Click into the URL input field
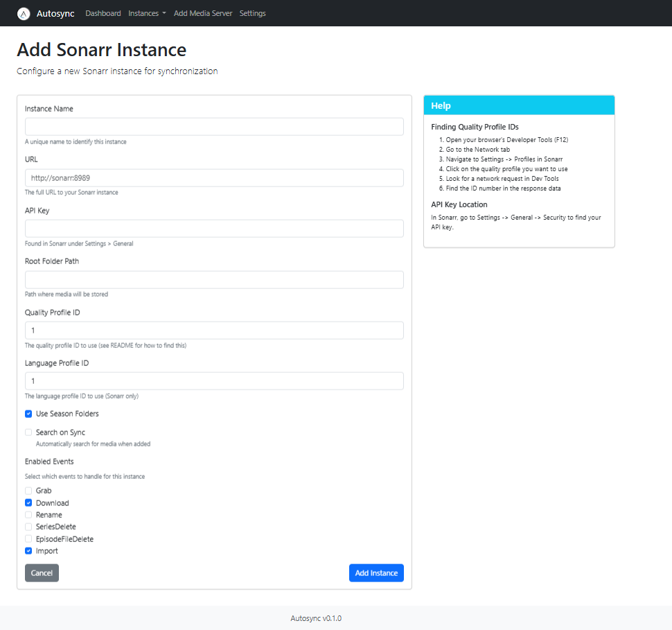 click(x=214, y=178)
